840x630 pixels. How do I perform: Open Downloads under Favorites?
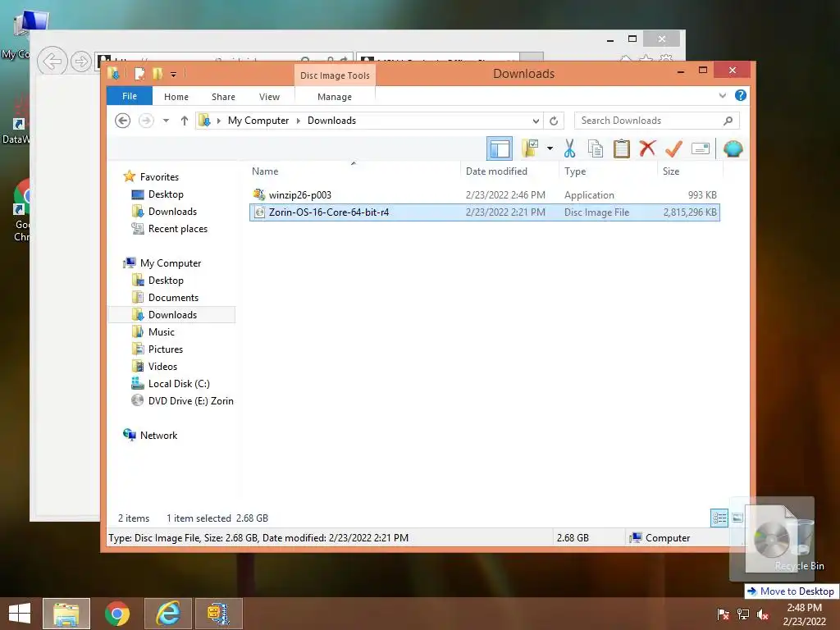pos(172,211)
